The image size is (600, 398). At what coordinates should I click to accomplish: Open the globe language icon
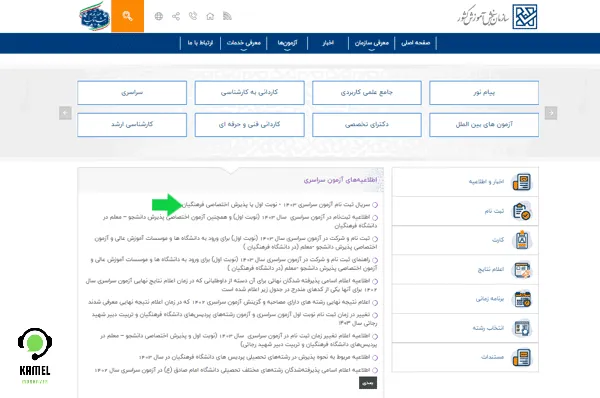[x=159, y=16]
